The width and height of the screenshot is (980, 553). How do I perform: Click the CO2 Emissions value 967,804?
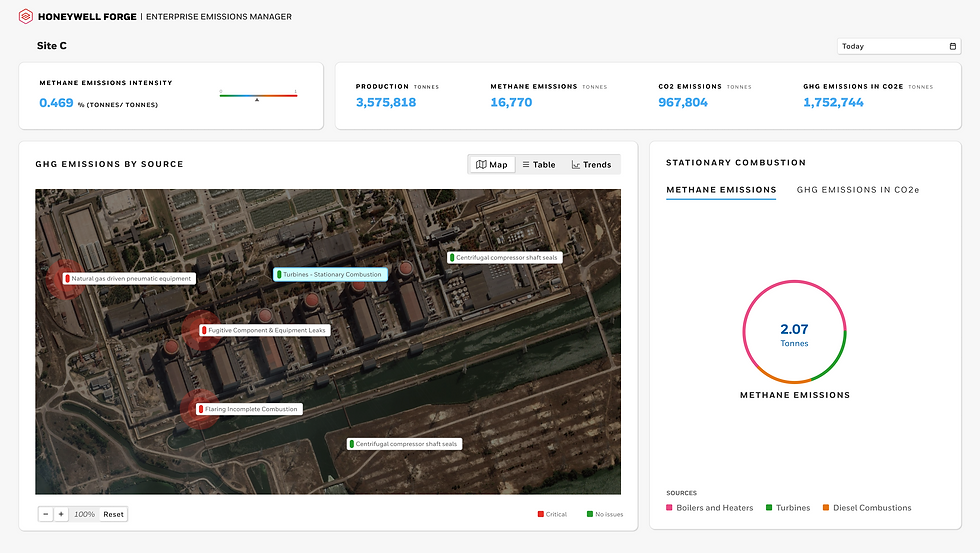tap(682, 102)
